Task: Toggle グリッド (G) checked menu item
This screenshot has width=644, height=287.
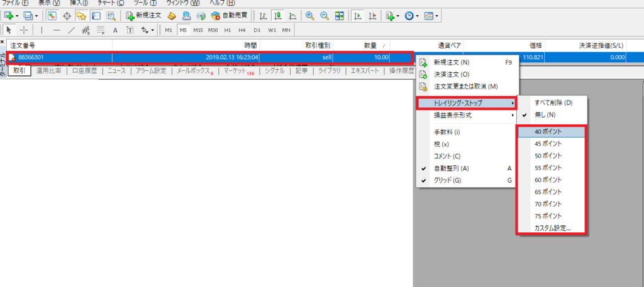Action: [447, 180]
